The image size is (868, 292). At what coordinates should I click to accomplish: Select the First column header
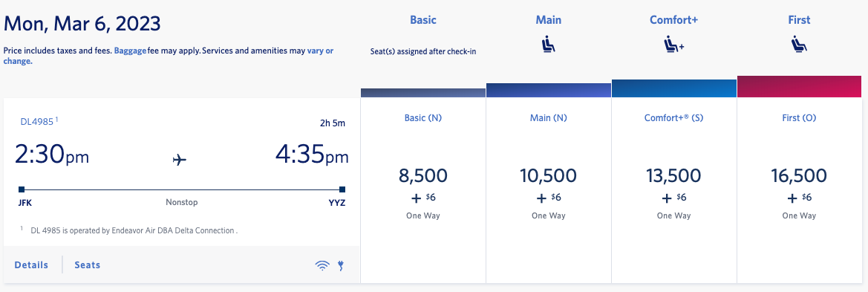tap(800, 20)
